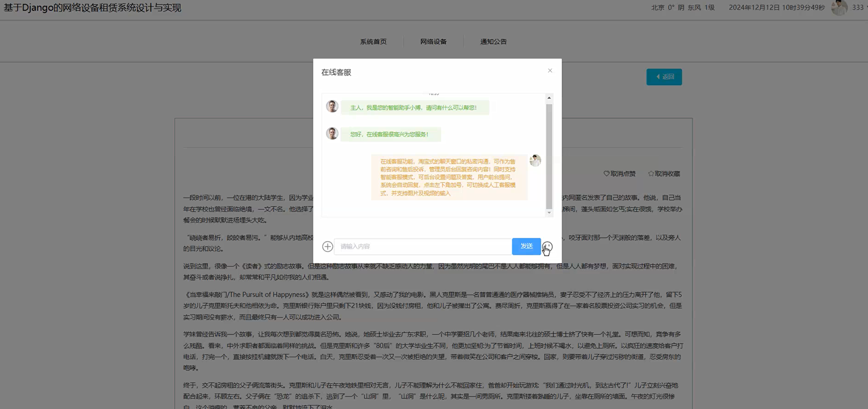Click the user profile avatar at top right
868x409 pixels.
839,7
